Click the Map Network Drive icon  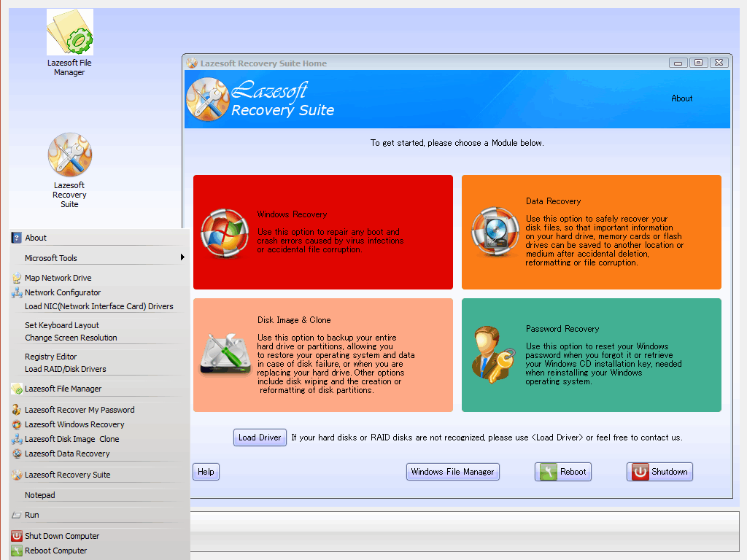(x=17, y=278)
